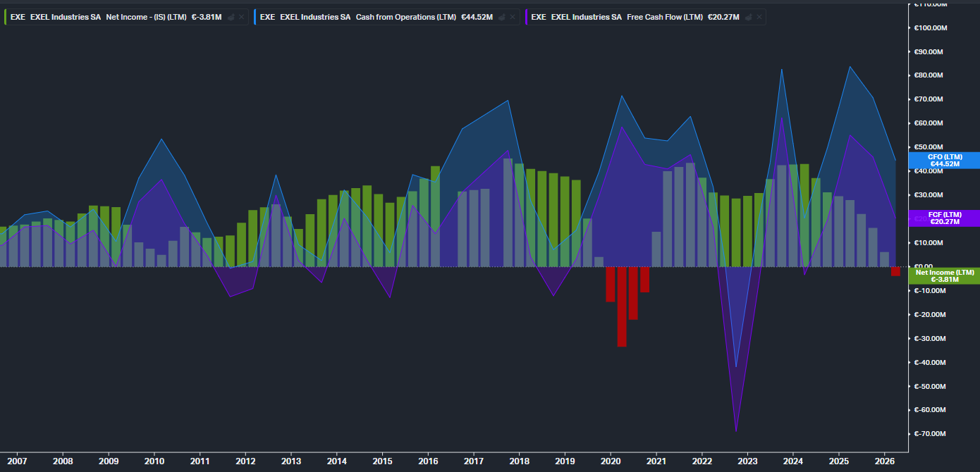Remove the Cash from Operations series
The height and width of the screenshot is (472, 980).
pyautogui.click(x=513, y=17)
